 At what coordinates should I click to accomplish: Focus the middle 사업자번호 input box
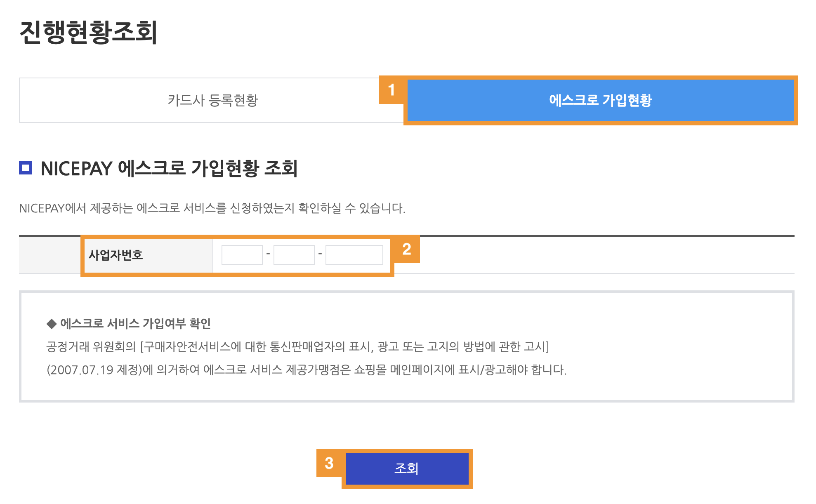(294, 255)
